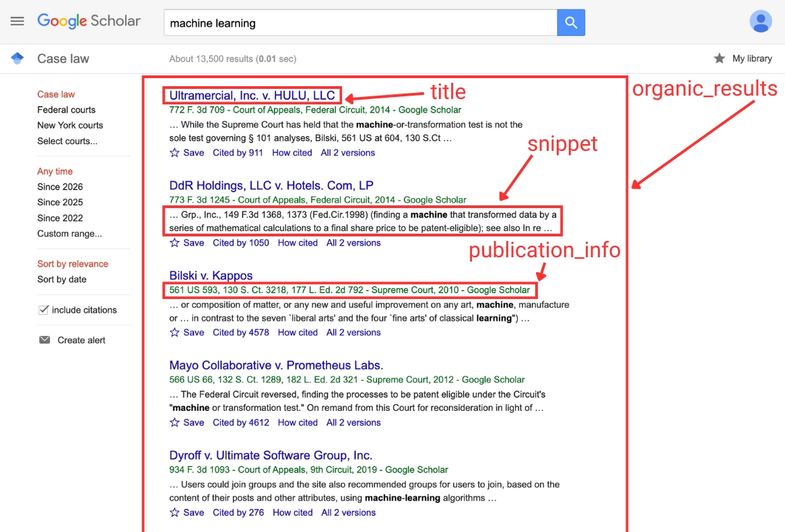Image resolution: width=785 pixels, height=532 pixels.
Task: Open Custom range... option
Action: (x=69, y=234)
